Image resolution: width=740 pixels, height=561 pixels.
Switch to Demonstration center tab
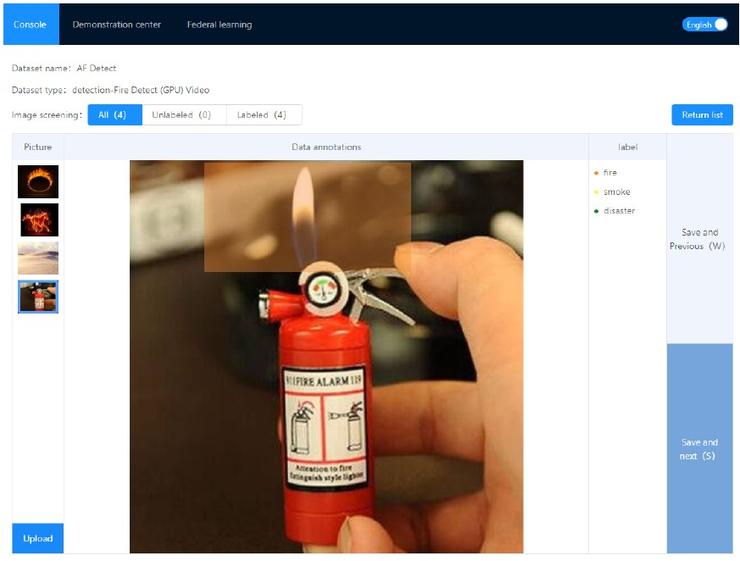click(x=117, y=25)
